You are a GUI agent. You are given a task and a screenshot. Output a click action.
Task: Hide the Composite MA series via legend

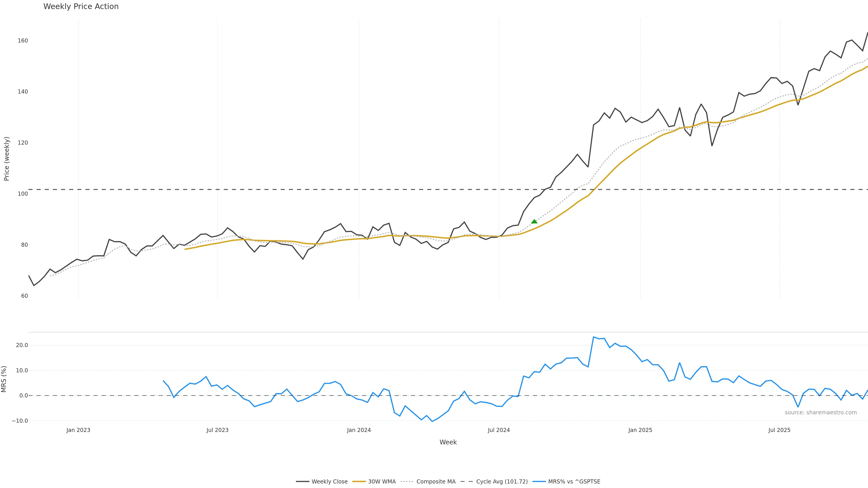coord(436,482)
